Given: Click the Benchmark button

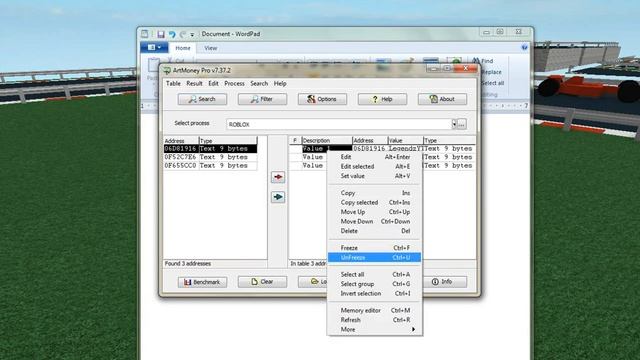Looking at the screenshot, I should (202, 282).
